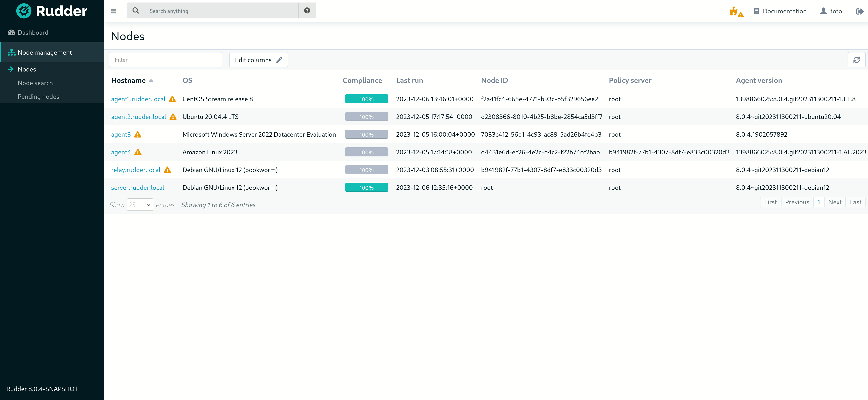Screen dimensions: 868x400
Task: Open the plugin warning status icon
Action: (x=737, y=12)
